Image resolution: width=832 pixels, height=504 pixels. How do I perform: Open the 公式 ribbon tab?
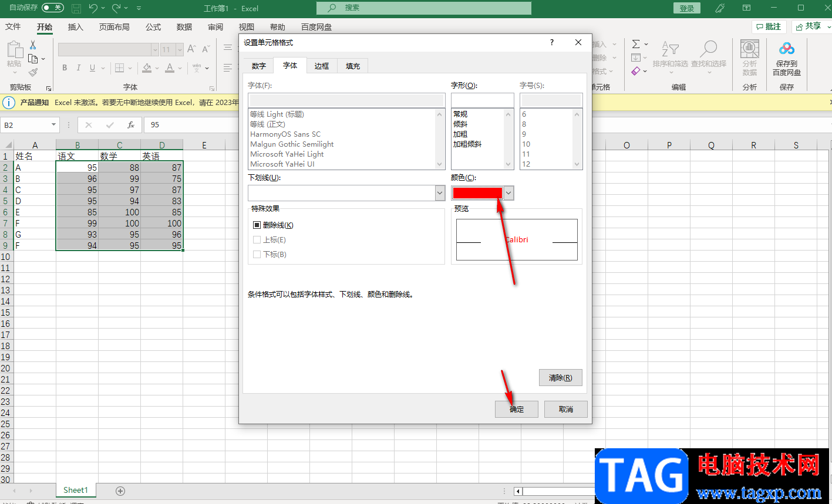pos(153,27)
